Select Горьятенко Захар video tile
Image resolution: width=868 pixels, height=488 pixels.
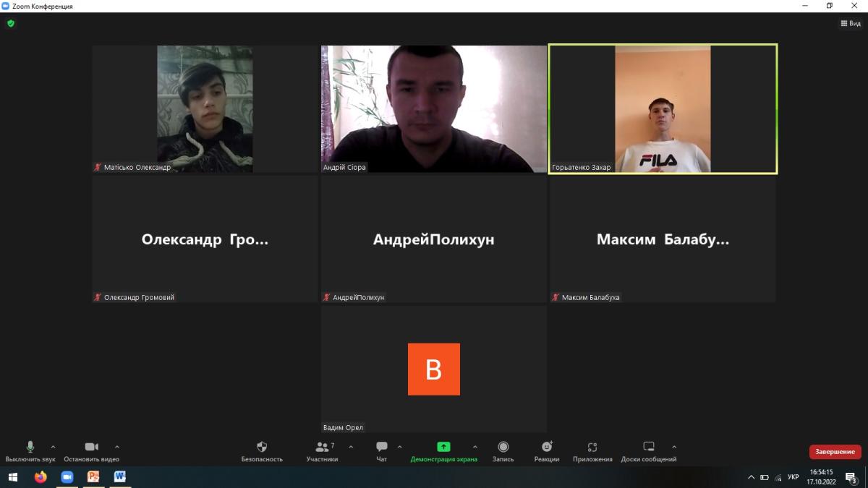[x=663, y=109]
